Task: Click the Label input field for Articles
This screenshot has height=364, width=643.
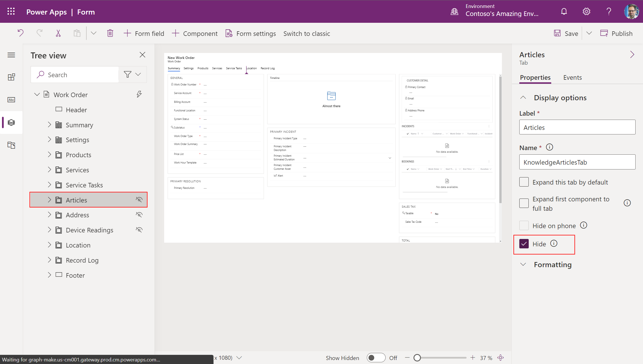Action: click(577, 127)
